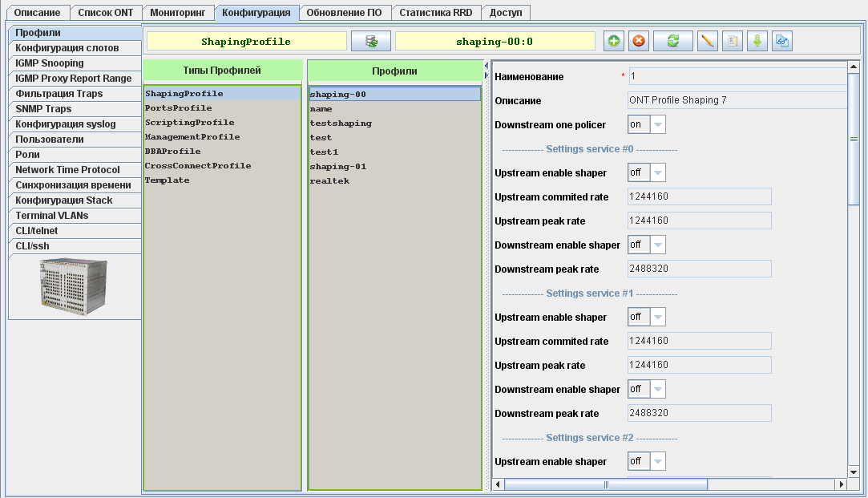Viewport: 868px width, 498px height.
Task: Select Template in profile types list
Action: [x=223, y=180]
